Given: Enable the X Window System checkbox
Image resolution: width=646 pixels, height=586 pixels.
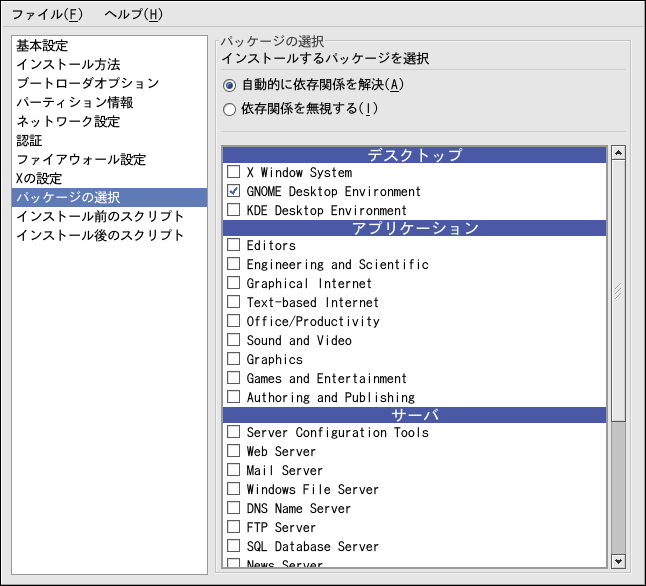Looking at the screenshot, I should (x=233, y=173).
